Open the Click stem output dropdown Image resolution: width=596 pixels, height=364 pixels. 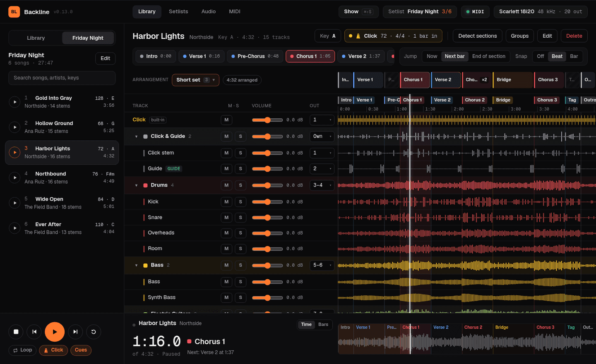[x=322, y=153]
